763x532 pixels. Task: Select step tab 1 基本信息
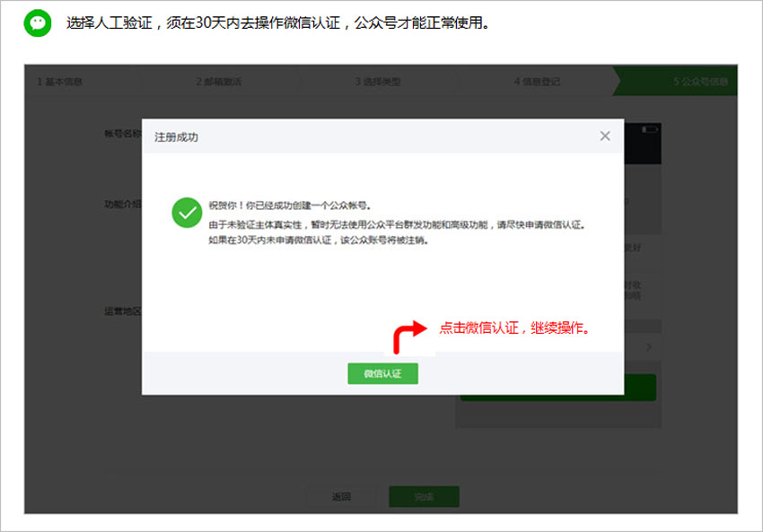point(59,82)
